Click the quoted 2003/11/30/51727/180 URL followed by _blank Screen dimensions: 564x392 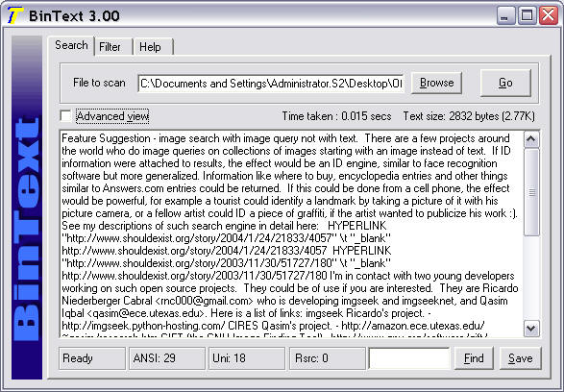click(x=226, y=263)
